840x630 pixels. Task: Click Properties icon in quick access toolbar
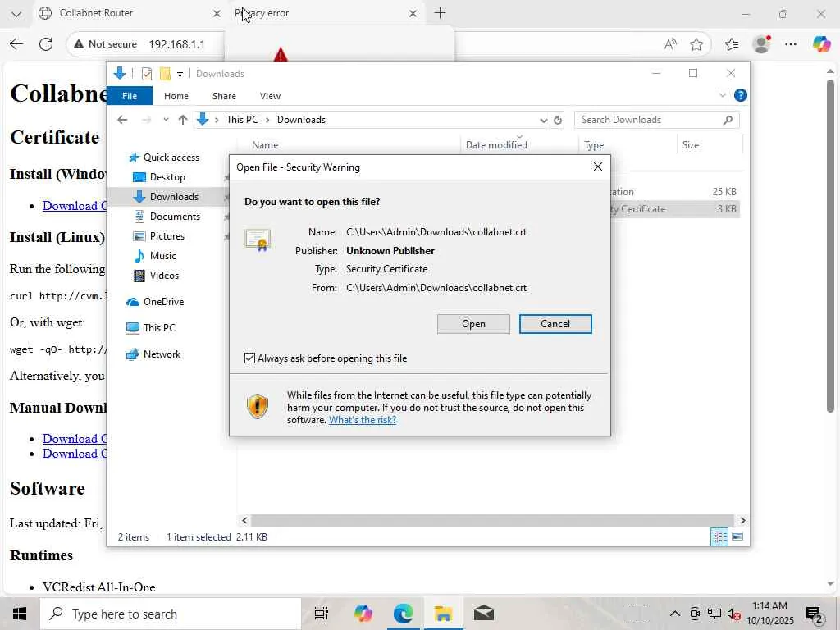click(146, 73)
